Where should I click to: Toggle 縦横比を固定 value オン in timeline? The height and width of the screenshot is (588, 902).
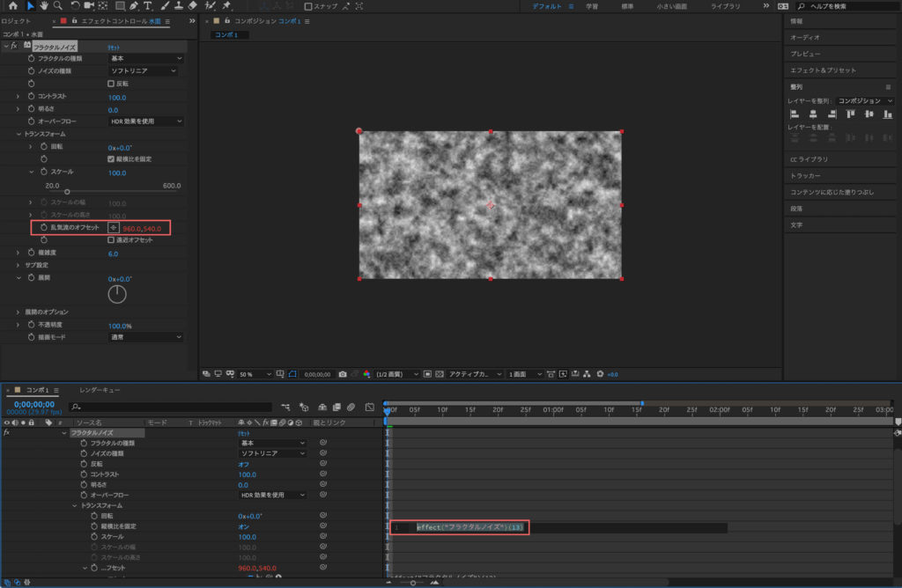(x=243, y=526)
